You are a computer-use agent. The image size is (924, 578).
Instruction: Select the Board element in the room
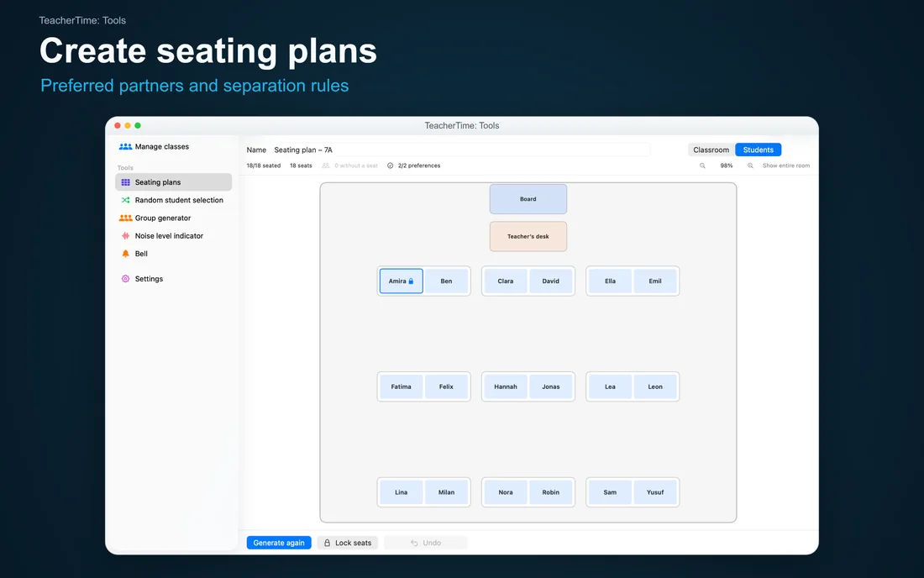click(528, 199)
